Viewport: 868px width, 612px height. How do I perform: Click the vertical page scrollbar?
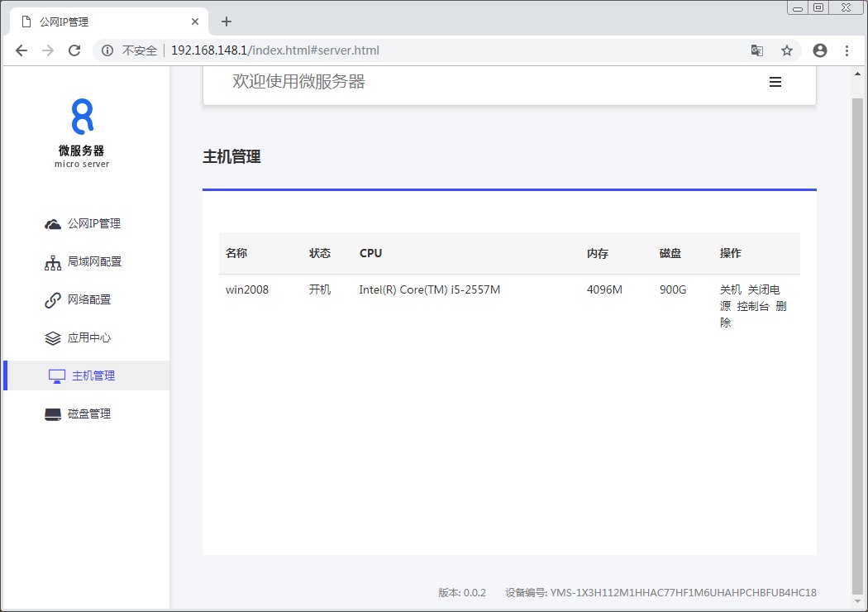(857, 331)
